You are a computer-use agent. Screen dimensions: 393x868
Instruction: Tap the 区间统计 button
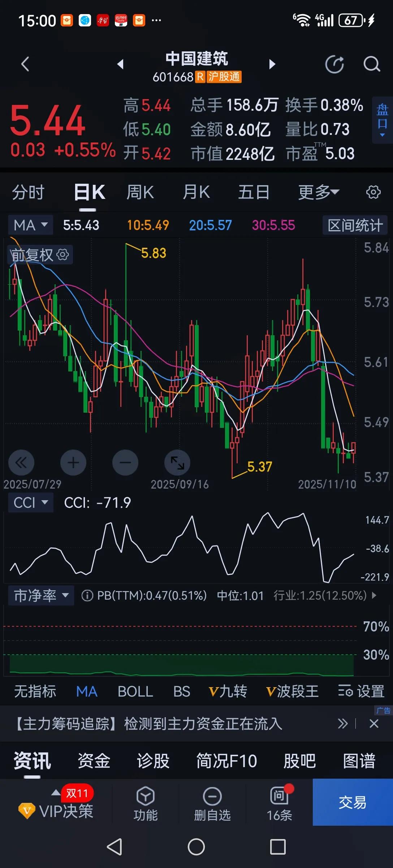[355, 225]
